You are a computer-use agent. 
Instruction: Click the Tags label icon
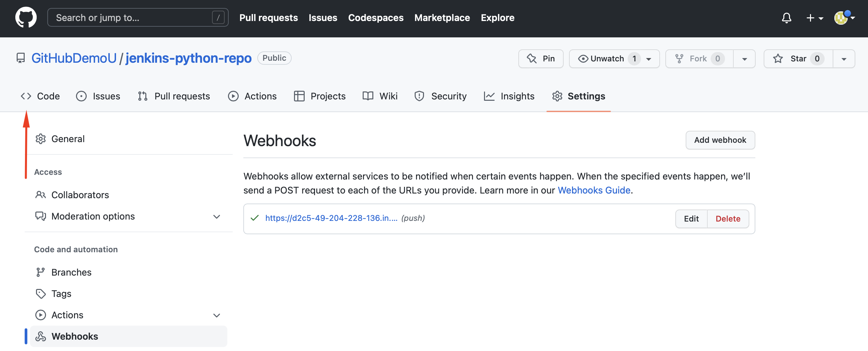(40, 294)
